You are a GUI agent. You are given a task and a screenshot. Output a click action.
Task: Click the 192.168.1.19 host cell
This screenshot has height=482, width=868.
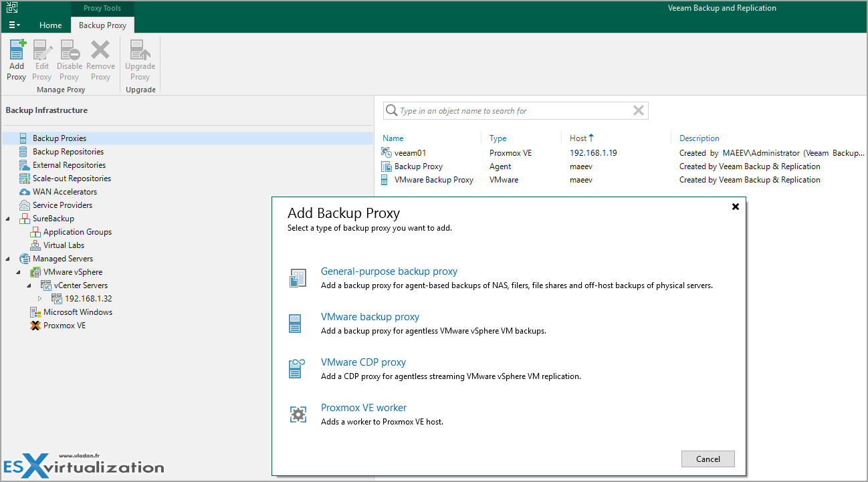(x=593, y=153)
